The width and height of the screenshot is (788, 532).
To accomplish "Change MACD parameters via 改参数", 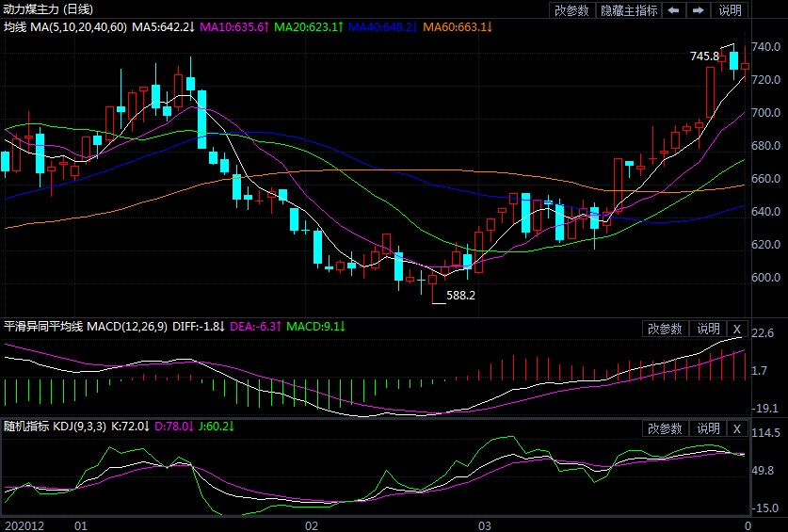I will tap(665, 329).
